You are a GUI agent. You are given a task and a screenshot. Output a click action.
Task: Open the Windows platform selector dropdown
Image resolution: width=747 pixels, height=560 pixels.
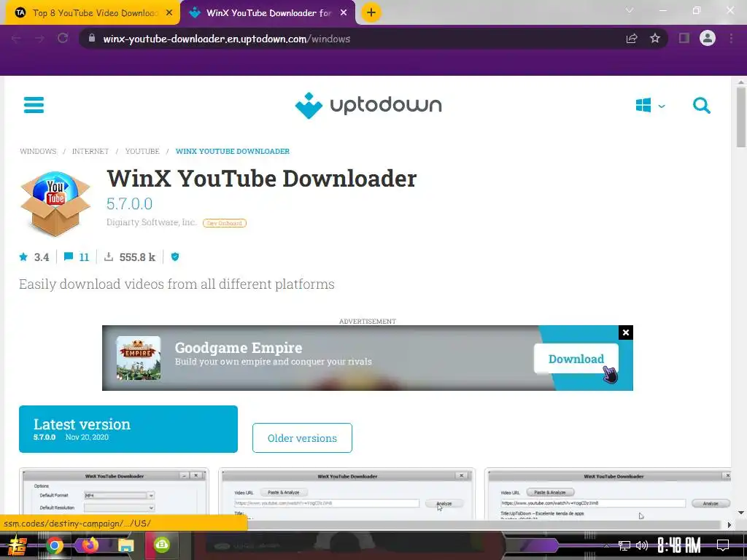point(650,105)
